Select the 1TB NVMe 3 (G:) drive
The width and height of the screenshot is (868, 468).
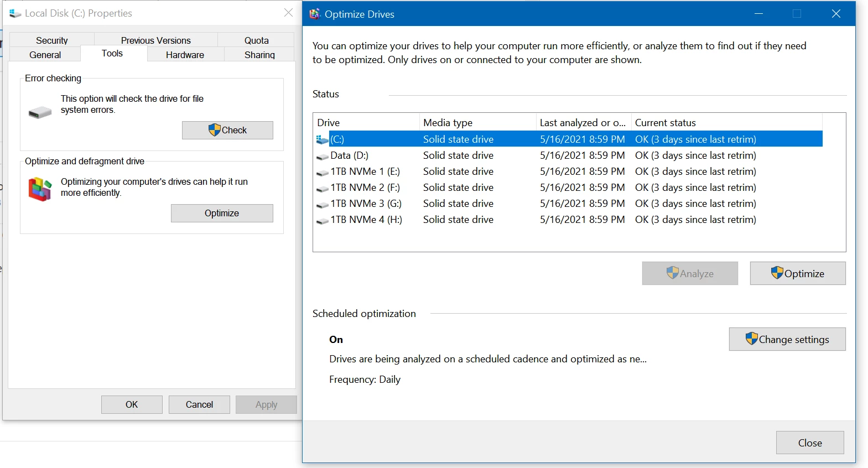[568, 204]
